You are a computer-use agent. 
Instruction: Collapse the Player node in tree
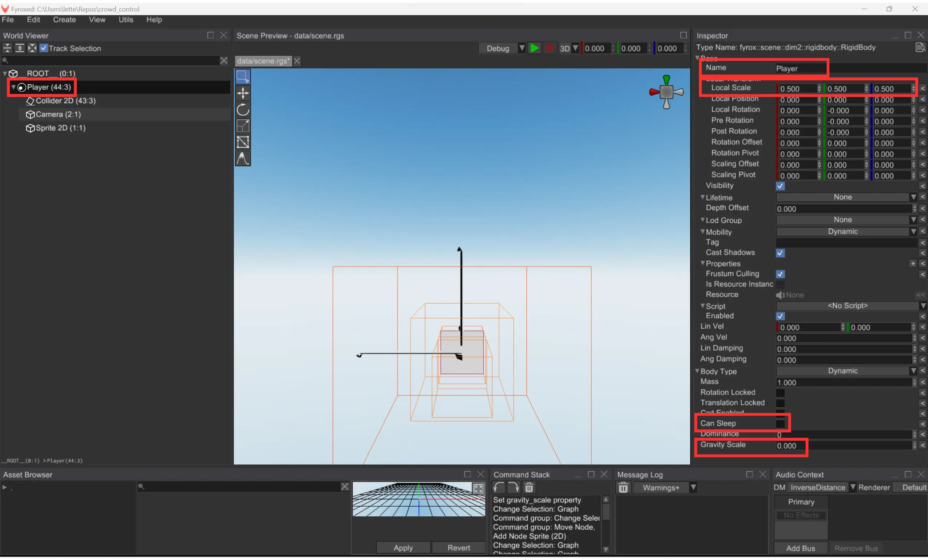(13, 87)
